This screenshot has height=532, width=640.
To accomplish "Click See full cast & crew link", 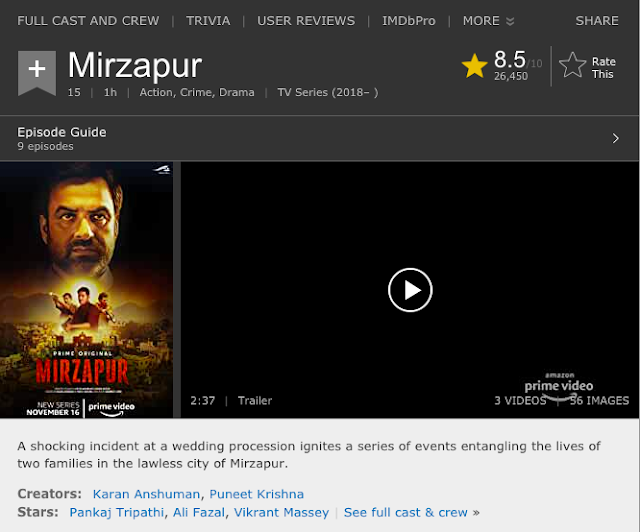I will (x=405, y=512).
